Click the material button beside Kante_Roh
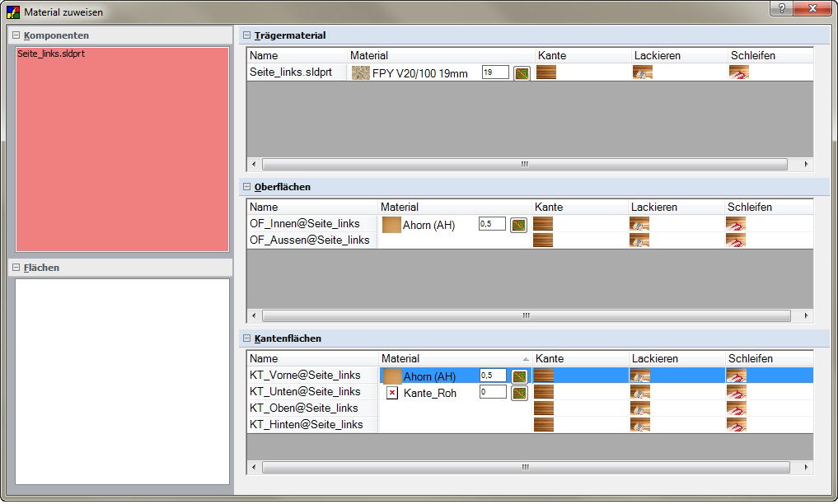838x504 pixels. pos(519,393)
